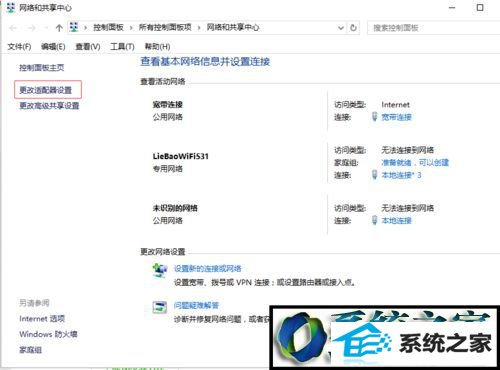The height and width of the screenshot is (370, 500).
Task: Open the 文件(F) menu
Action: (19, 47)
